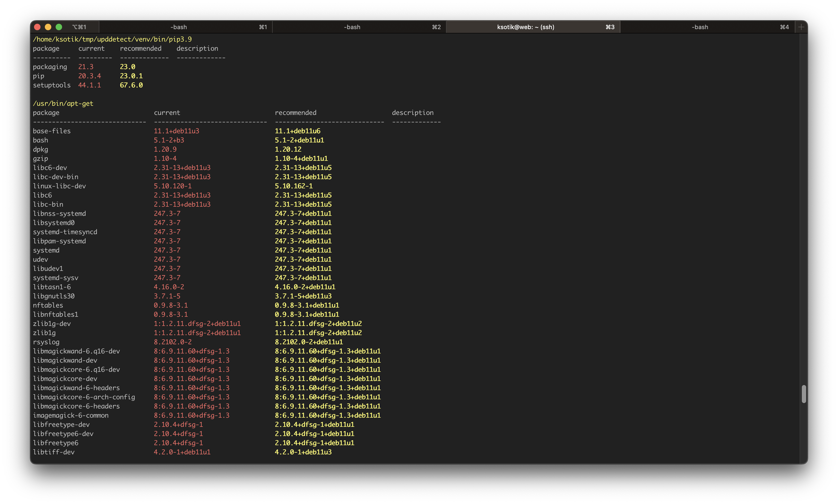Click the red close window button
838x504 pixels.
tap(38, 27)
